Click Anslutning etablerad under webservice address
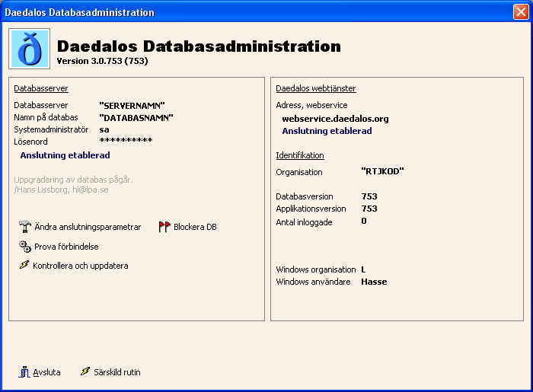The width and height of the screenshot is (533, 392). tap(327, 131)
